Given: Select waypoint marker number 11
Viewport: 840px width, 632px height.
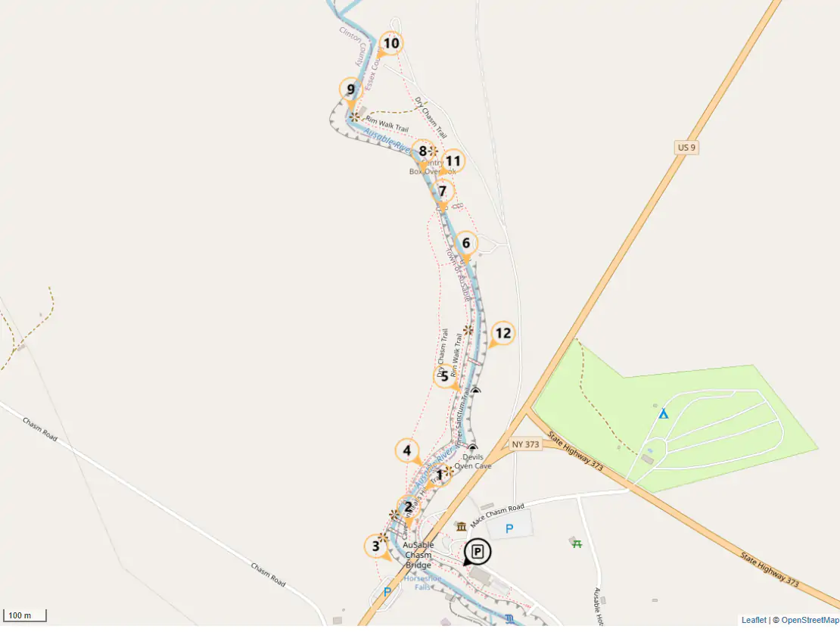Looking at the screenshot, I should 453,162.
